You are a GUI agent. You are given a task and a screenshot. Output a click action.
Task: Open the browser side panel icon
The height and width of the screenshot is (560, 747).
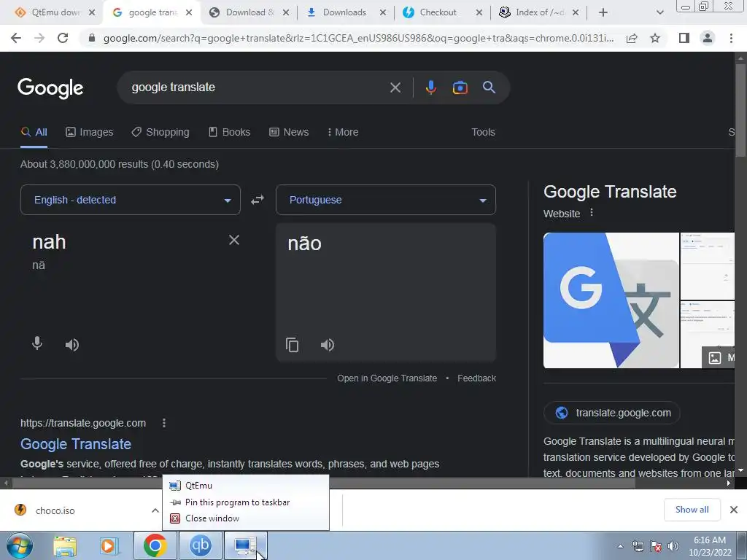click(684, 38)
